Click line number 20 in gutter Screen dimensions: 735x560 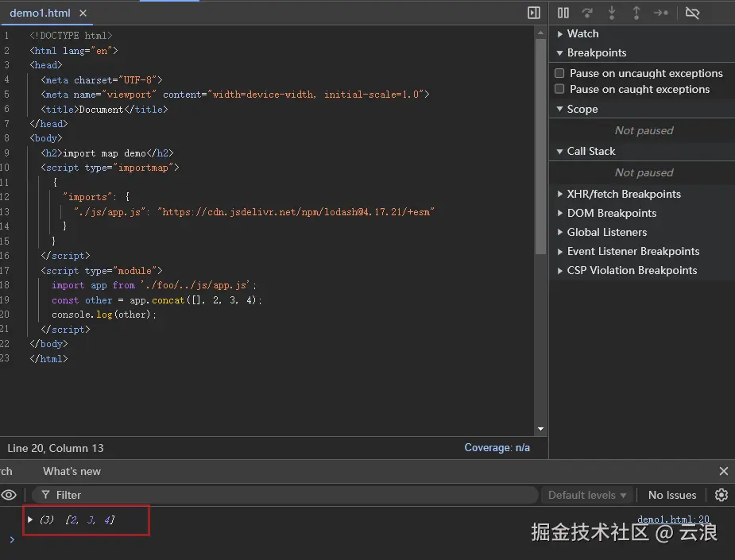(5, 315)
